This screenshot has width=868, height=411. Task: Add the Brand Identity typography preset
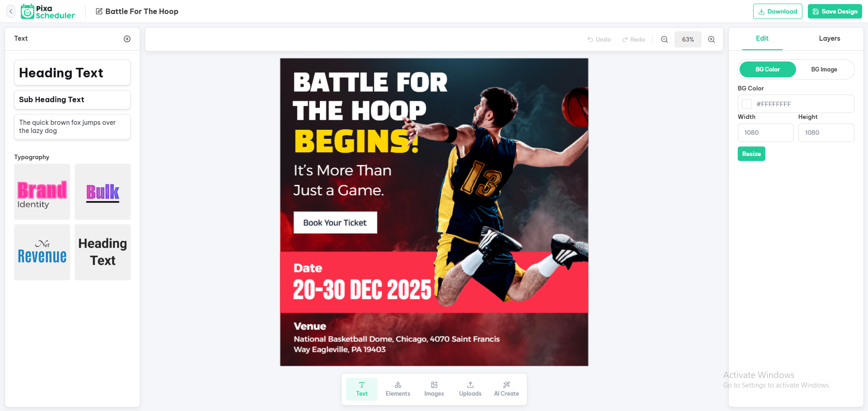coord(42,192)
